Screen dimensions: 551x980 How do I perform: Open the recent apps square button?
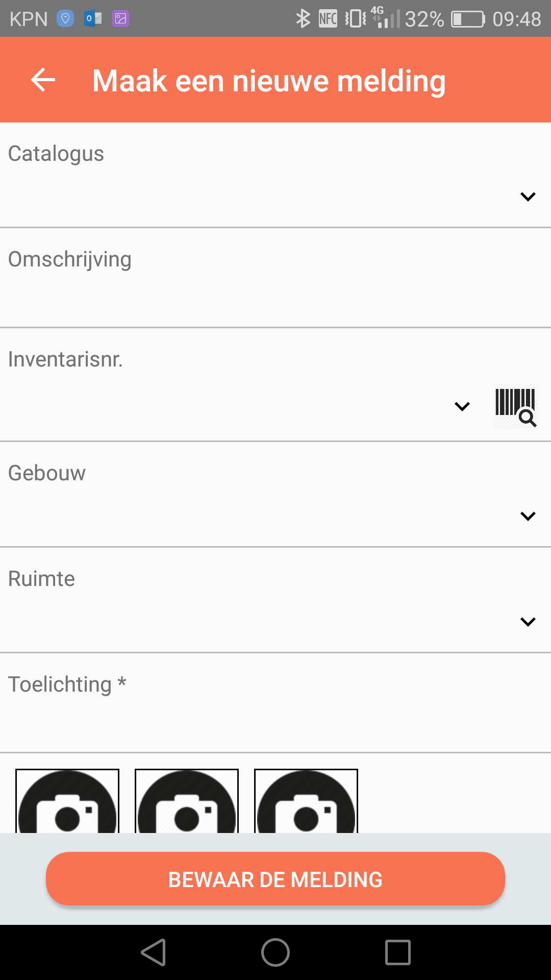pyautogui.click(x=398, y=952)
